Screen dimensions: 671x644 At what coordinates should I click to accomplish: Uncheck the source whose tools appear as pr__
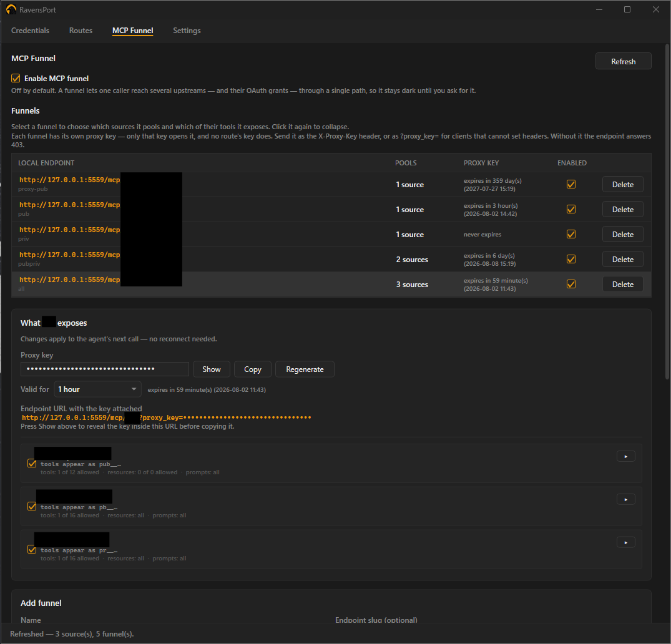(32, 549)
